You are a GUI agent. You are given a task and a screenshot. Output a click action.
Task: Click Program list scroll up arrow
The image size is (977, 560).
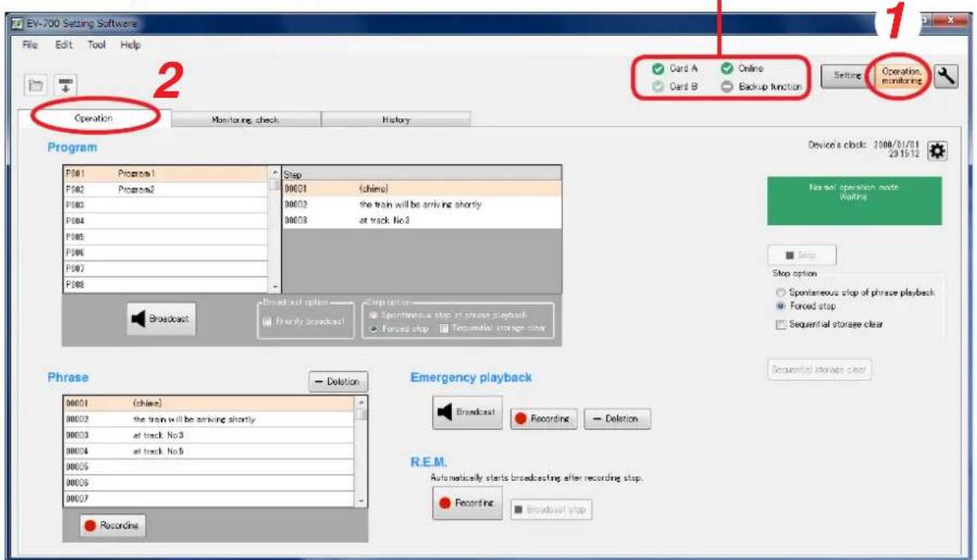[x=275, y=171]
